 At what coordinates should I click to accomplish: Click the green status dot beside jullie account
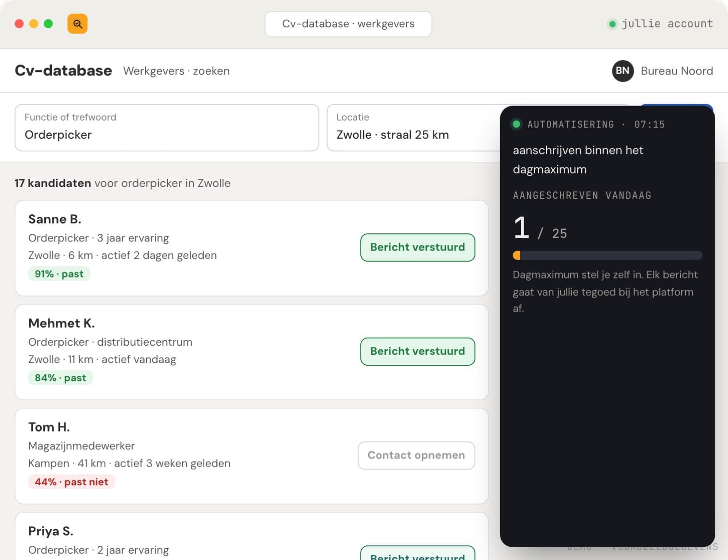pyautogui.click(x=612, y=24)
